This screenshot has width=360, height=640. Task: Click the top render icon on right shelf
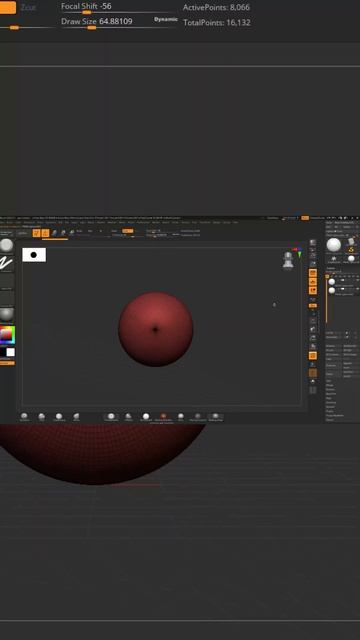313,243
